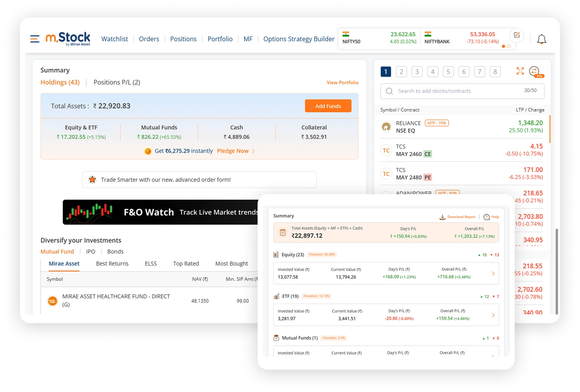Click the NIFTYBANK India flag icon
Screen dimensions: 580x392
click(x=428, y=34)
